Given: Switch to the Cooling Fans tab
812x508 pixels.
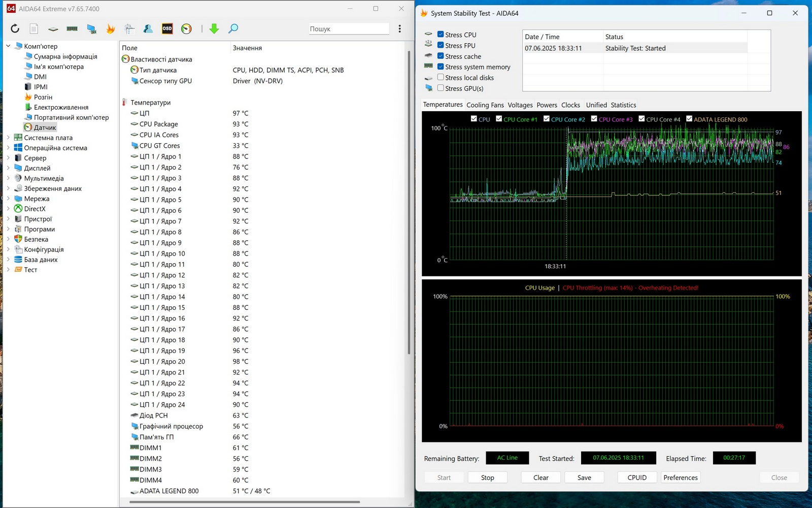Looking at the screenshot, I should (x=485, y=105).
